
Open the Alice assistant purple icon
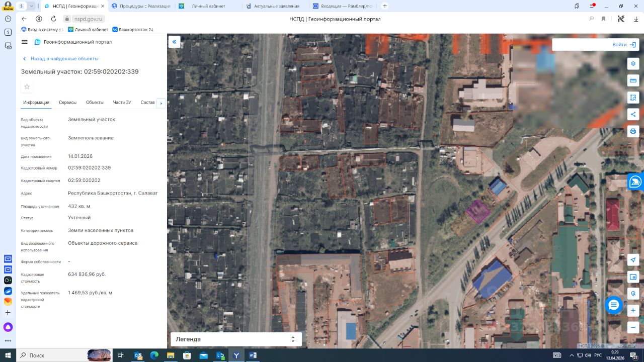8,327
